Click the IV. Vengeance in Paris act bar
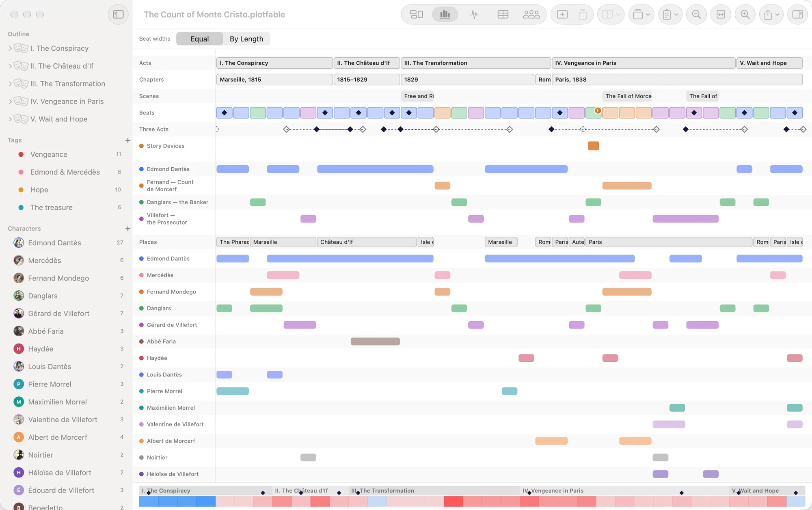The height and width of the screenshot is (510, 812). [x=644, y=63]
